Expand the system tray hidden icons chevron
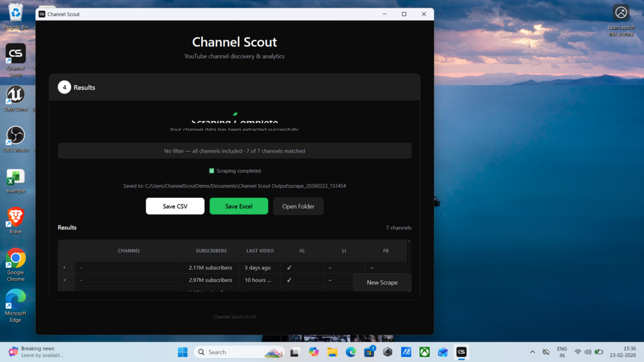Viewport: 644px width, 362px height. 533,352
